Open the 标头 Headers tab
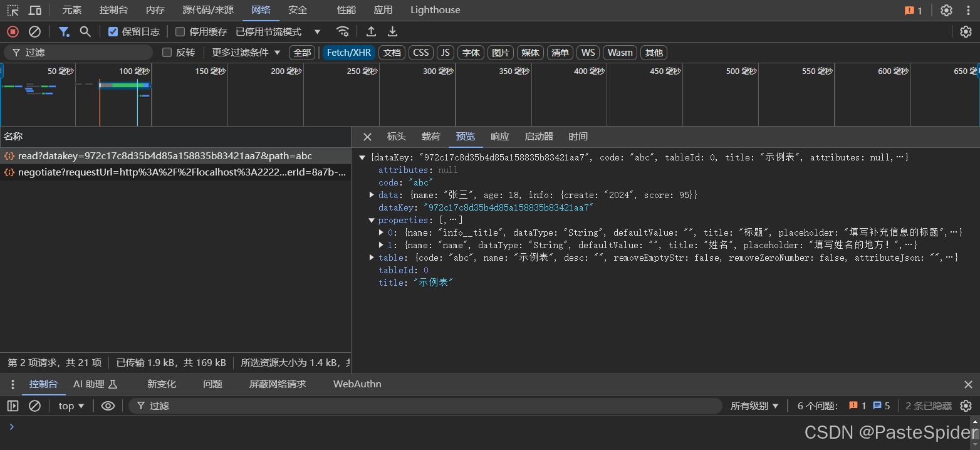Viewport: 980px width, 450px height. click(x=397, y=137)
